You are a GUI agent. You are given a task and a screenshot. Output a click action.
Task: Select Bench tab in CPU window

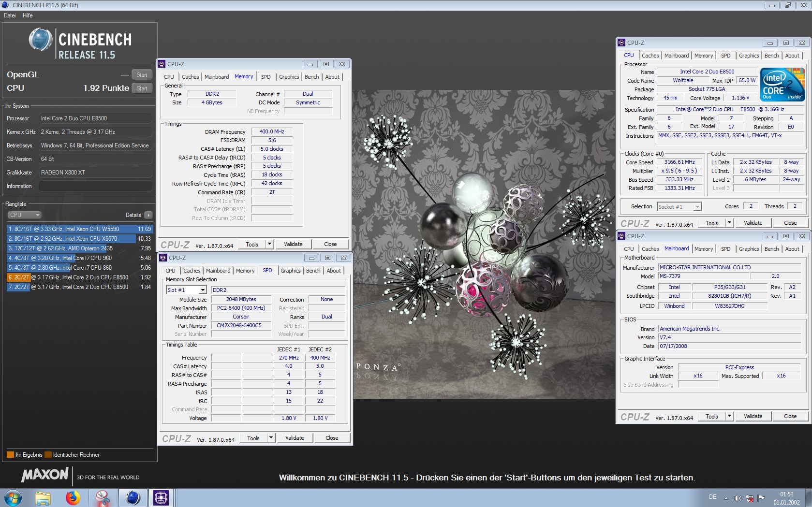tap(772, 56)
